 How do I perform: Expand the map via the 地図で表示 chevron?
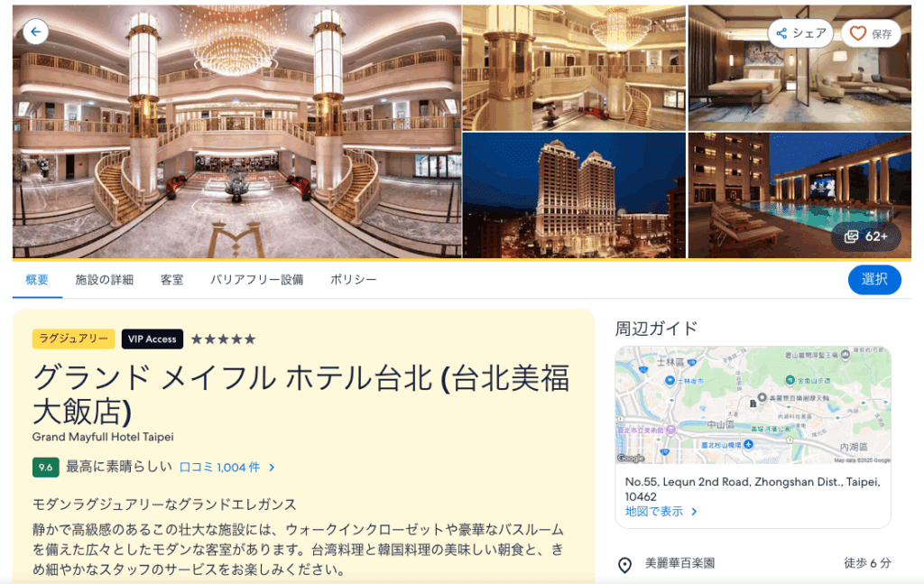tap(694, 512)
